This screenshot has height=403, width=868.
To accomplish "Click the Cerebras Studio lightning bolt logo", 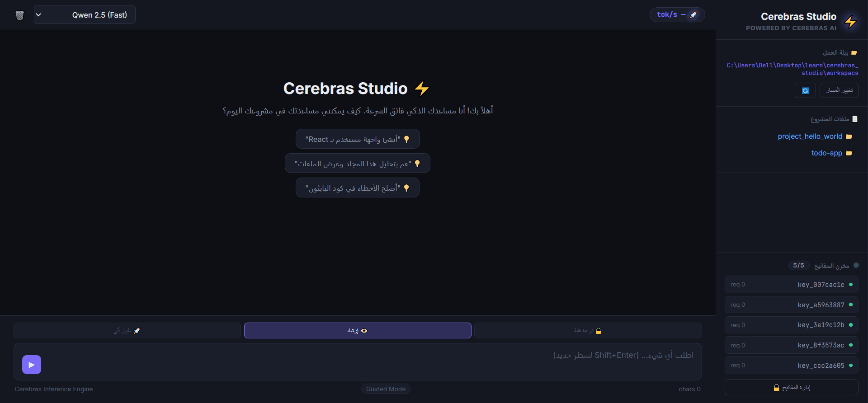I will coord(850,21).
